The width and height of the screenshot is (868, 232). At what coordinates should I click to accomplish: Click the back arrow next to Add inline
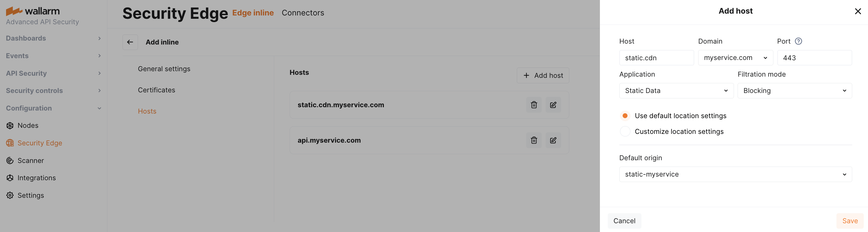130,42
